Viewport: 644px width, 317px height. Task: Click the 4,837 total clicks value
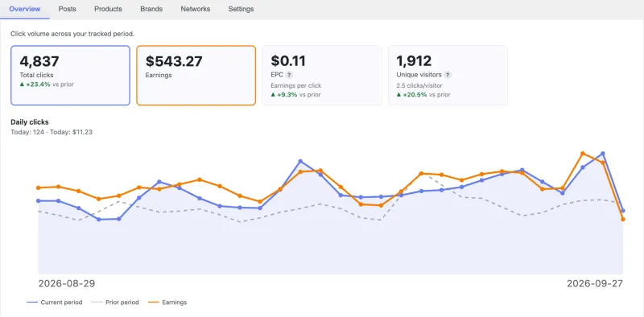click(x=39, y=61)
